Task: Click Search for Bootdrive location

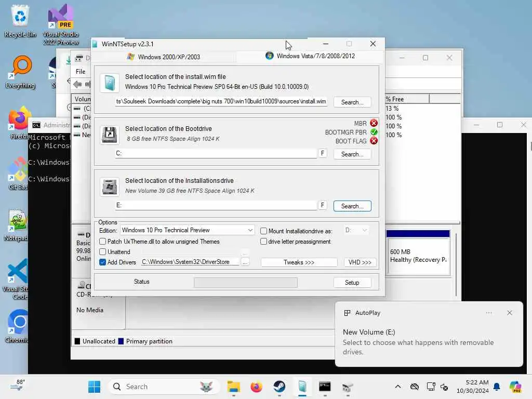Action: click(x=352, y=154)
